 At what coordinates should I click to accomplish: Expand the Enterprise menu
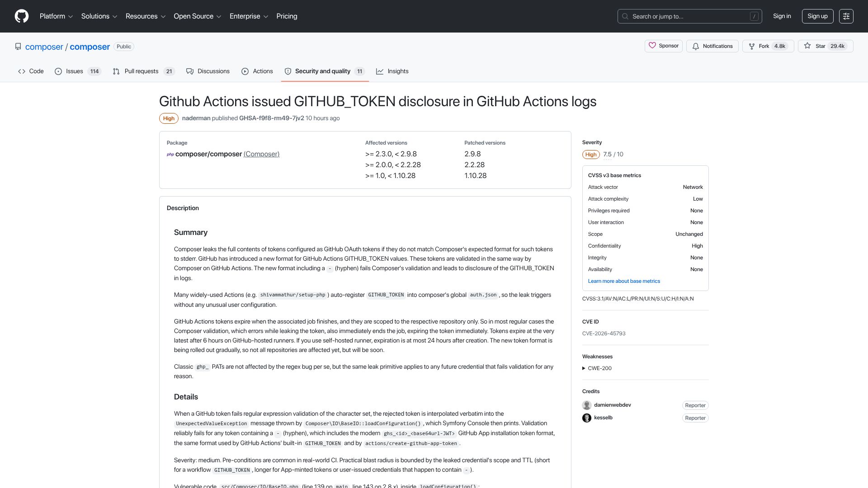pyautogui.click(x=249, y=16)
